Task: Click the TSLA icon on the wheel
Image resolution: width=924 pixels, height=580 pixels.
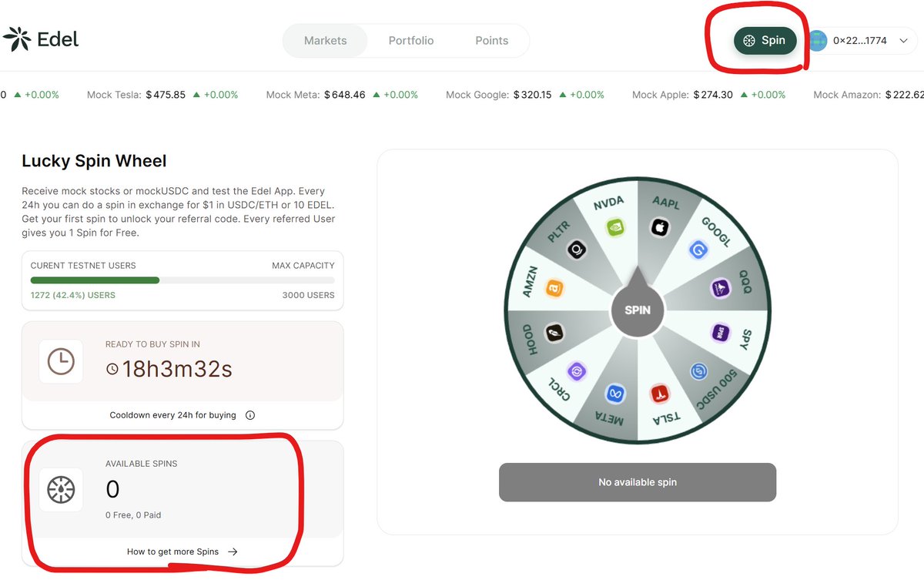Action: point(660,394)
